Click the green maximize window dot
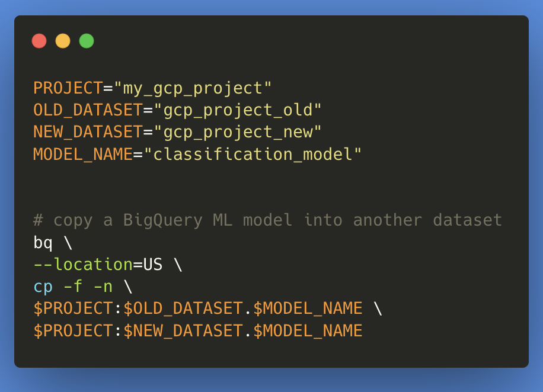This screenshot has height=392, width=543. [x=87, y=41]
